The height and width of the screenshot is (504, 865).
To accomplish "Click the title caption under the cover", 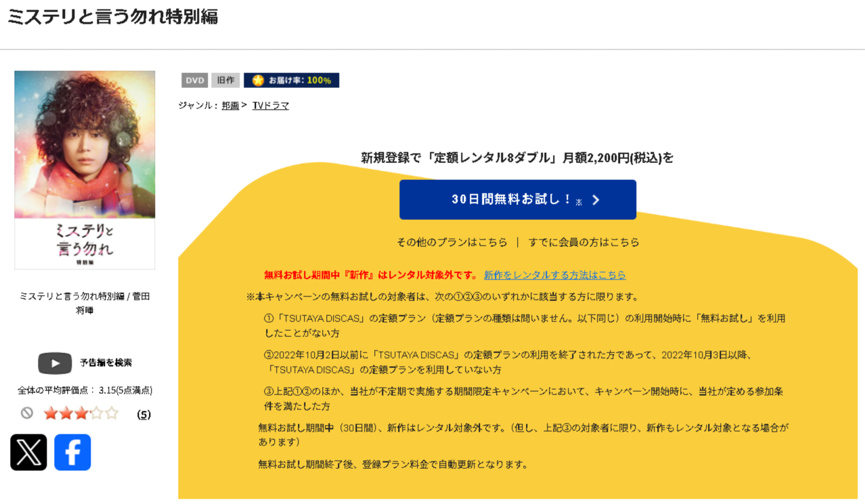I will click(x=85, y=303).
